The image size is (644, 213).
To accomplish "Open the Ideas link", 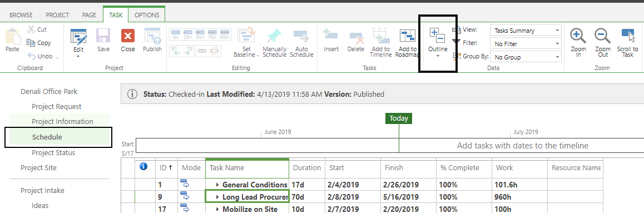I will tap(40, 206).
